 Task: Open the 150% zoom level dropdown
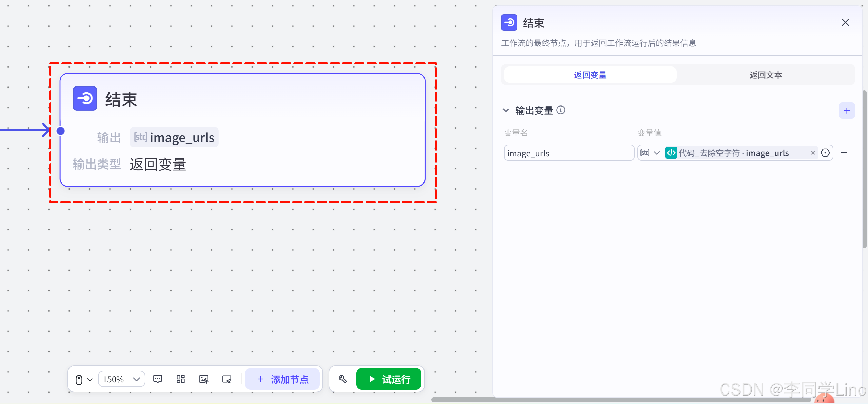(x=122, y=379)
